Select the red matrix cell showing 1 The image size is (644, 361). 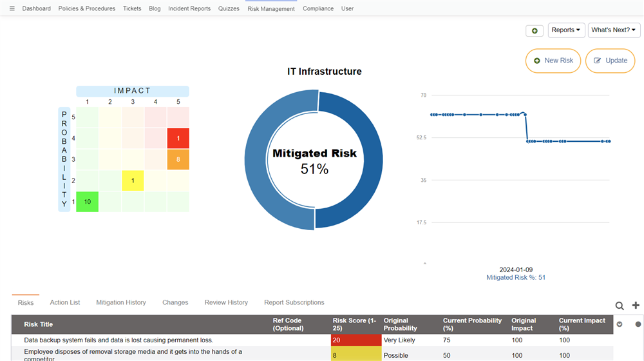click(x=178, y=139)
